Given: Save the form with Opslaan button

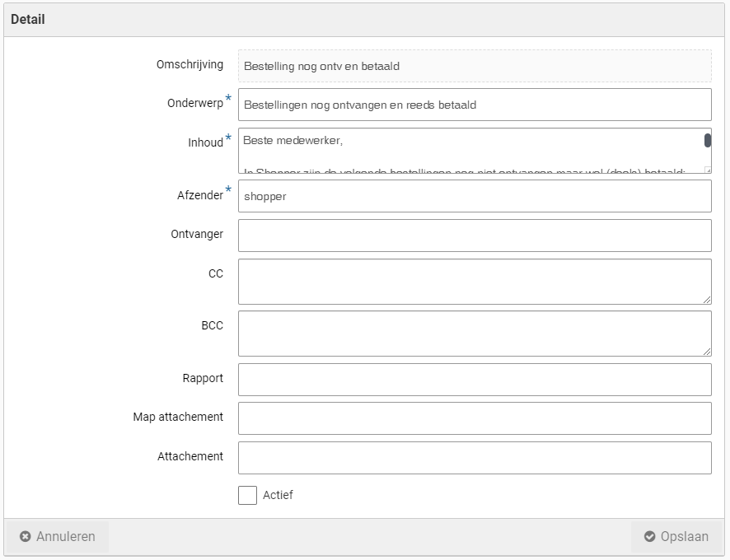Looking at the screenshot, I should (676, 537).
